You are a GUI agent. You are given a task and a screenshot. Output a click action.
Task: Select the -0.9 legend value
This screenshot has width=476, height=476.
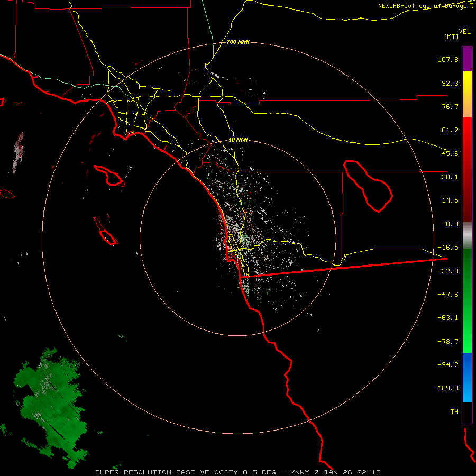(x=450, y=224)
